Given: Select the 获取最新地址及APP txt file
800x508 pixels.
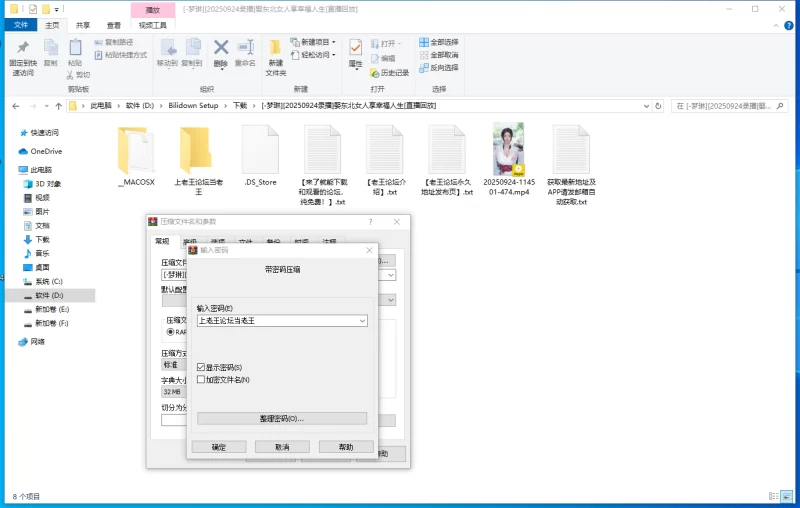Looking at the screenshot, I should (571, 164).
